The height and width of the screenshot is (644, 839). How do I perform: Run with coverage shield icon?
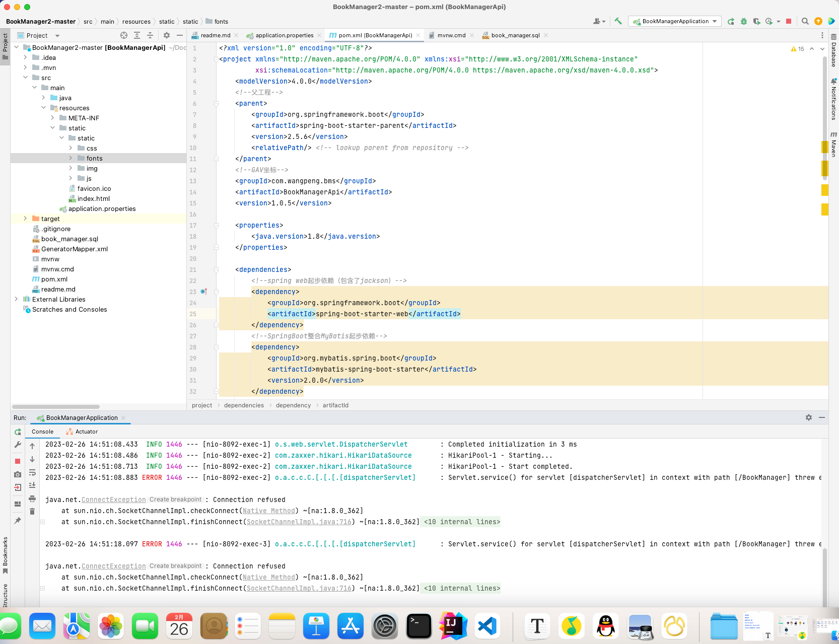pyautogui.click(x=756, y=21)
